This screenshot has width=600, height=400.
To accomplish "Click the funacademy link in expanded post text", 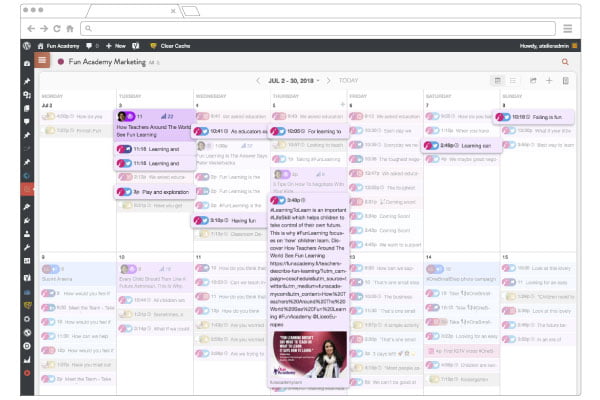I will pyautogui.click(x=308, y=290).
